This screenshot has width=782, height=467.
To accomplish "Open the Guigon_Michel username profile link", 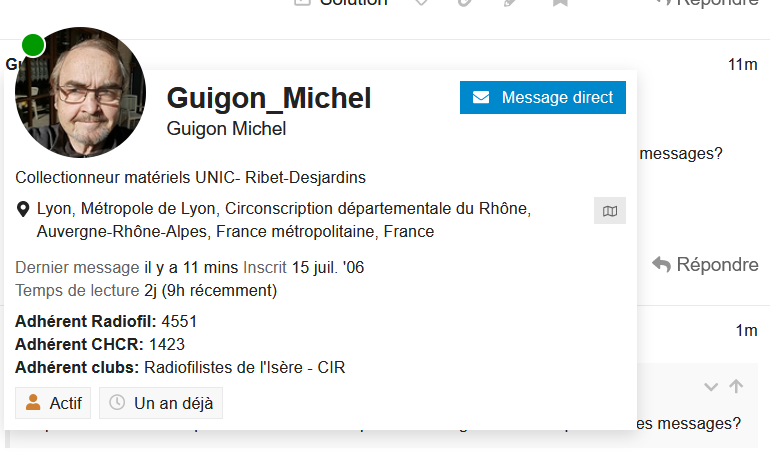I will [268, 98].
